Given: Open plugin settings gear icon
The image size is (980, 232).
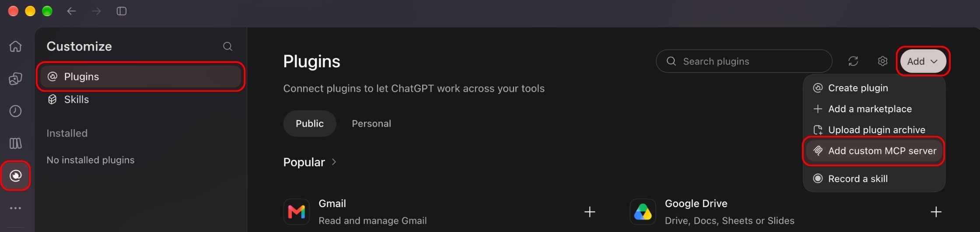Looking at the screenshot, I should click(882, 61).
